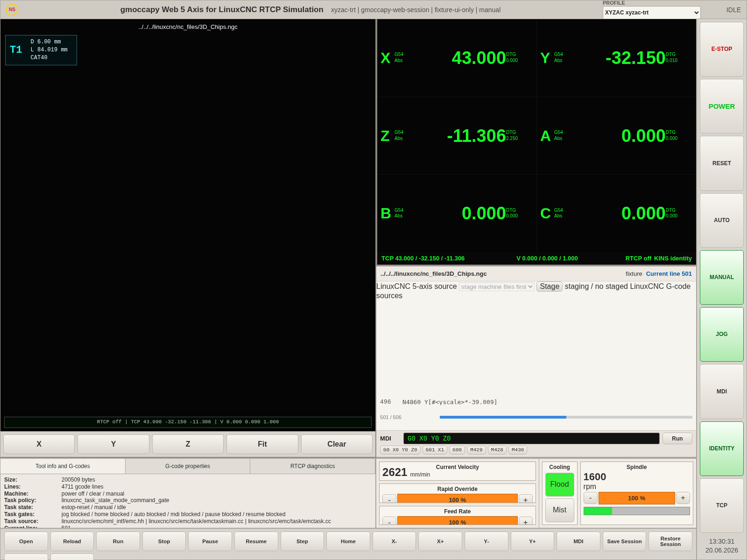
Task: Select TCP kinematics in the sidebar
Action: click(x=721, y=505)
